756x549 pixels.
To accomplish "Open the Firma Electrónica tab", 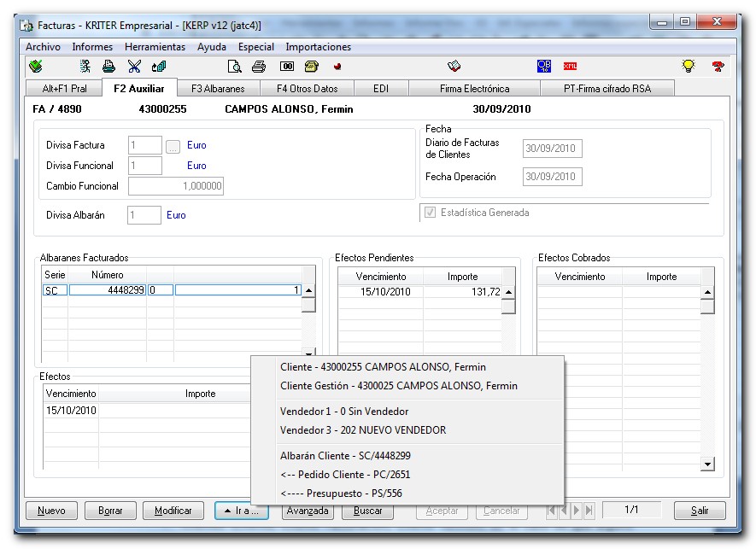I will pos(474,89).
